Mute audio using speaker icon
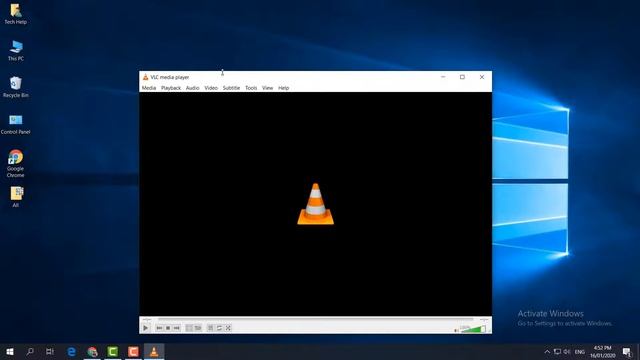The image size is (640, 360). pos(456,330)
